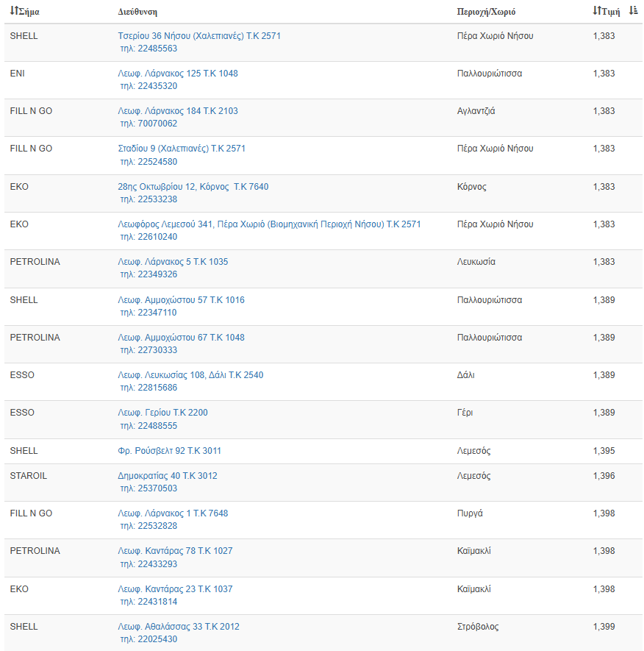Click the Λεωφ. Λάρνακος 125 address link
The image size is (644, 651).
click(178, 74)
